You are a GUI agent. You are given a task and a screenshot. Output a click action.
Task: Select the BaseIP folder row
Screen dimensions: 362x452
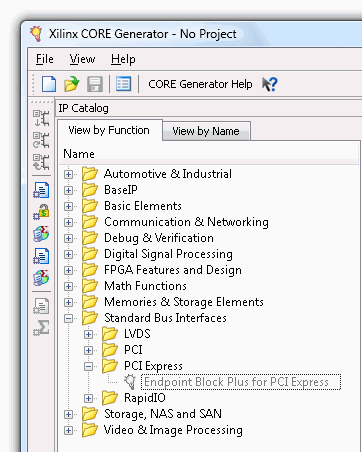[110, 190]
